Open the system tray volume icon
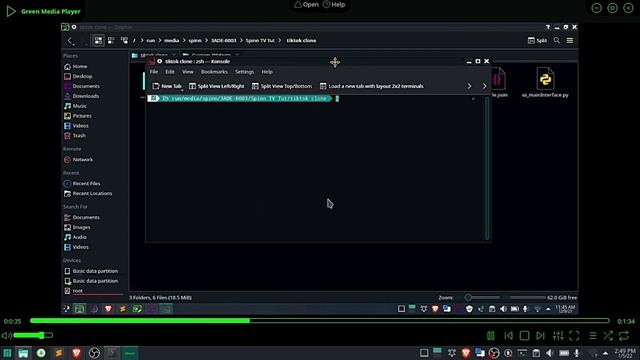 549,353
